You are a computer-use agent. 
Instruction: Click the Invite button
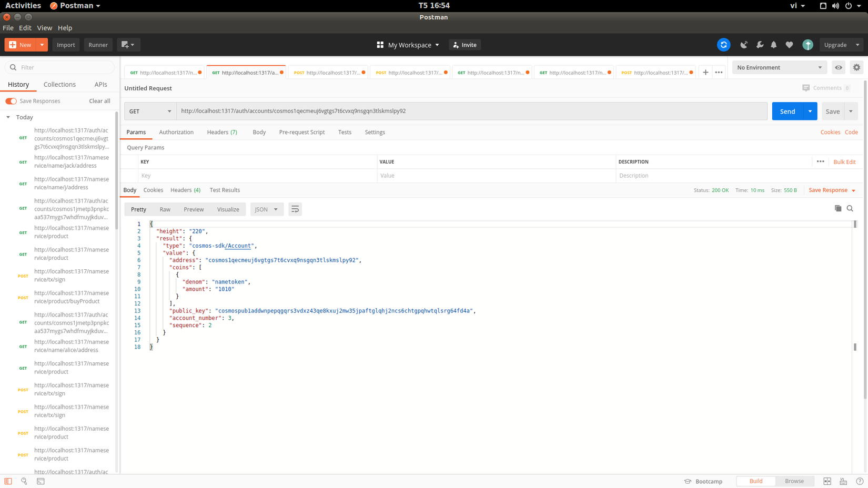pos(465,45)
